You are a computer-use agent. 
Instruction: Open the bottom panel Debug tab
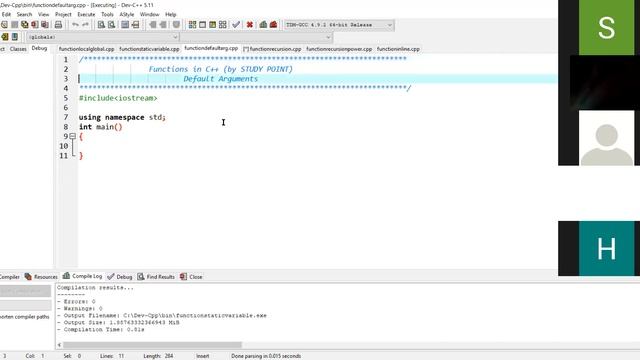[x=120, y=277]
